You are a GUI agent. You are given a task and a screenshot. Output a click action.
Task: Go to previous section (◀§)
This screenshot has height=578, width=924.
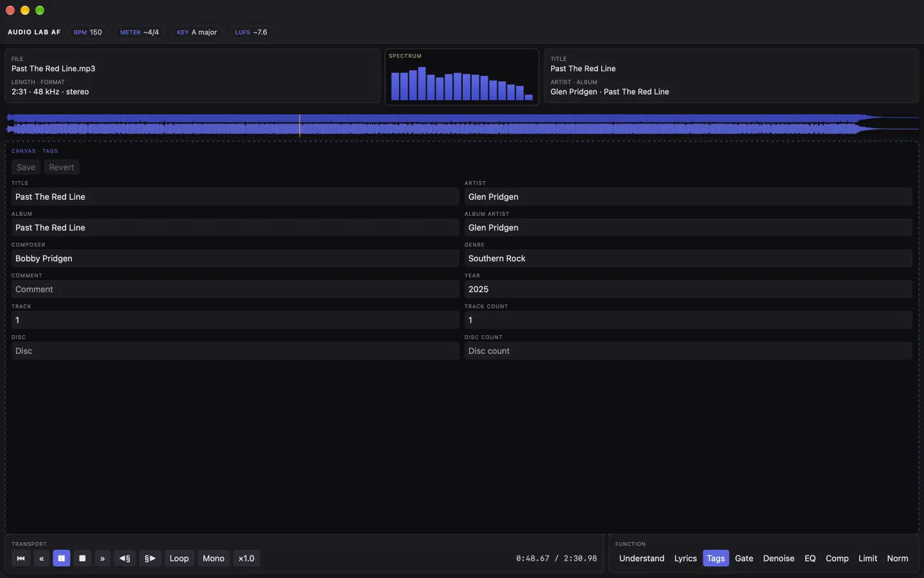[x=125, y=559]
